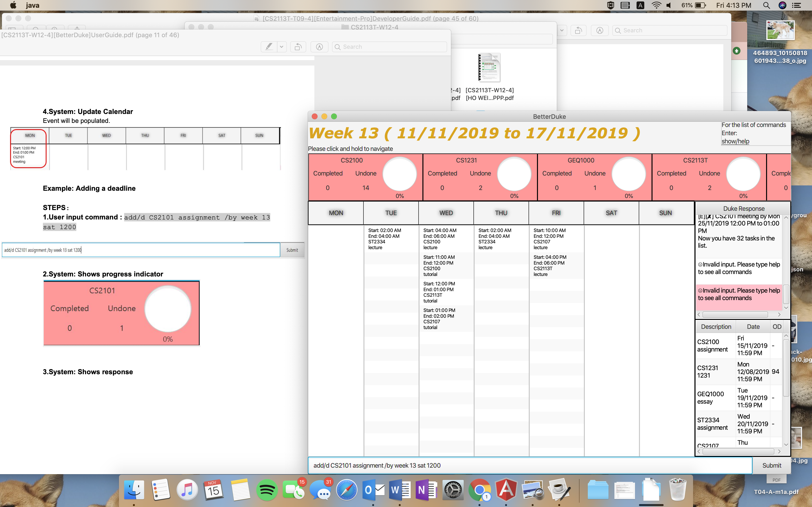Click Markup icon in BetterDuke UserGuide toolbar
The height and width of the screenshot is (507, 812).
pyautogui.click(x=319, y=47)
